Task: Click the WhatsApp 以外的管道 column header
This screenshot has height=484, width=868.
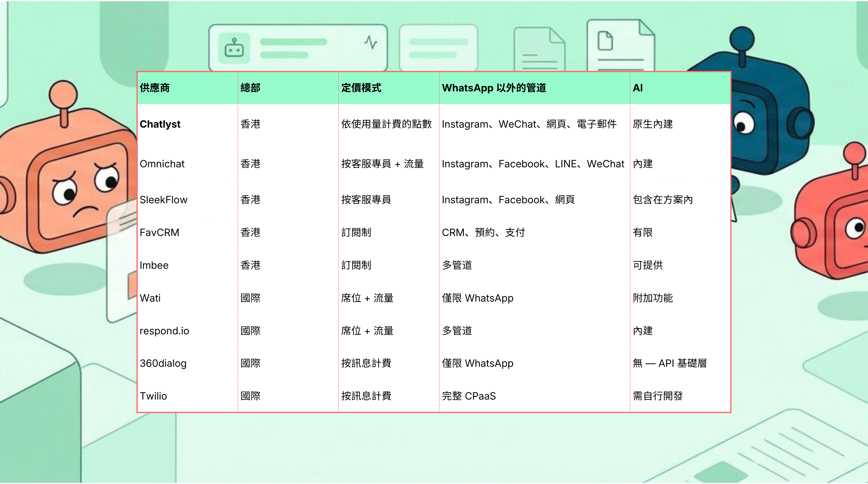Action: tap(535, 88)
